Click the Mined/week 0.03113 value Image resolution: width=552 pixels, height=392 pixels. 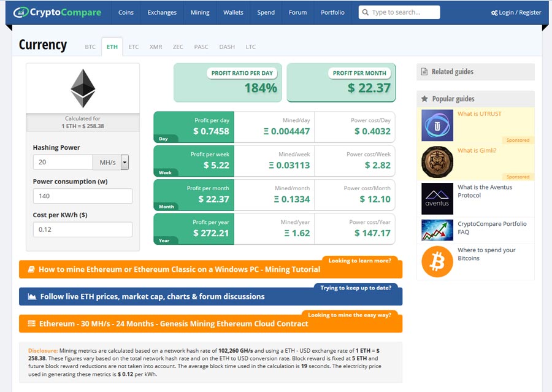pos(289,165)
